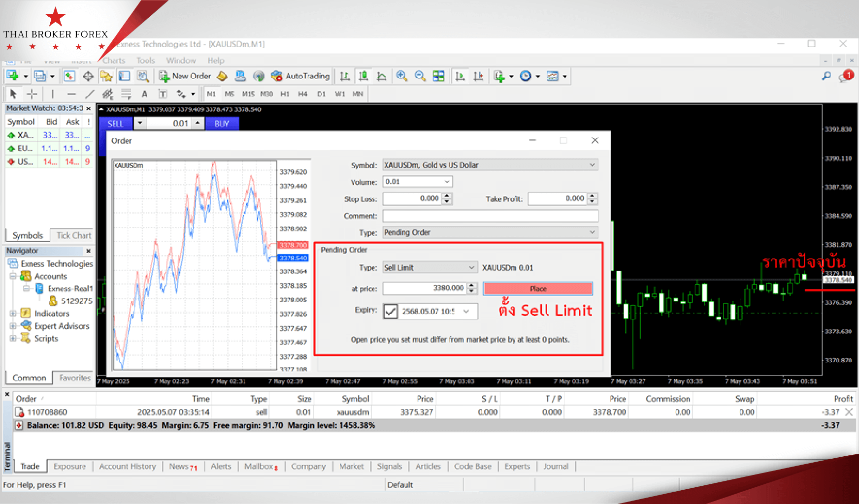Image resolution: width=859 pixels, height=504 pixels.
Task: Select the Vertical Line drawing tool
Action: tap(53, 94)
